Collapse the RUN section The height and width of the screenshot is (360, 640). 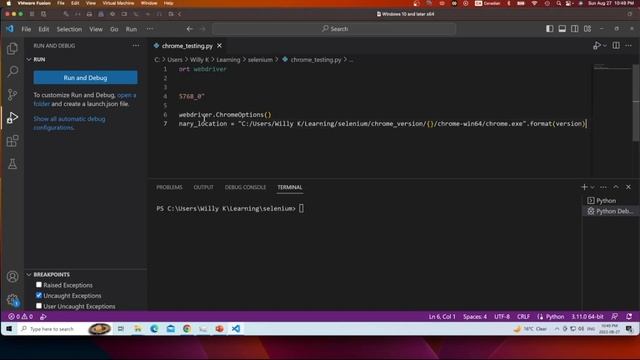(29, 60)
